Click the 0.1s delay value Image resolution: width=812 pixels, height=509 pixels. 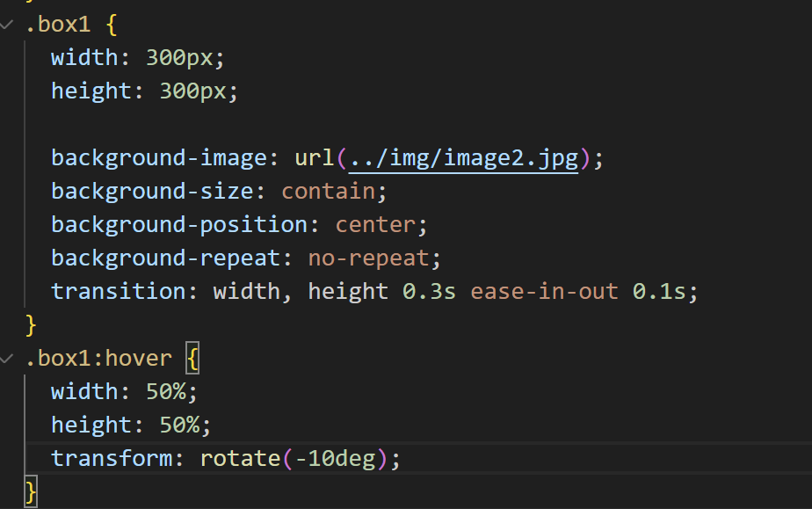(659, 292)
